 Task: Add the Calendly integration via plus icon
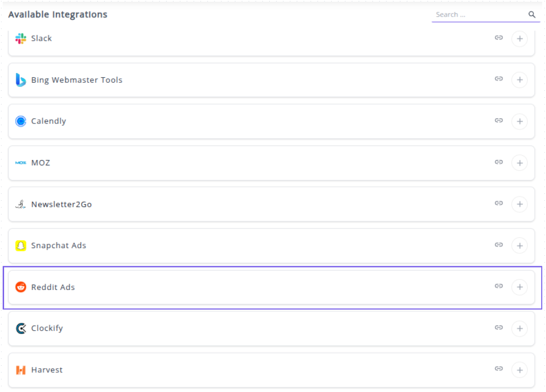click(519, 121)
